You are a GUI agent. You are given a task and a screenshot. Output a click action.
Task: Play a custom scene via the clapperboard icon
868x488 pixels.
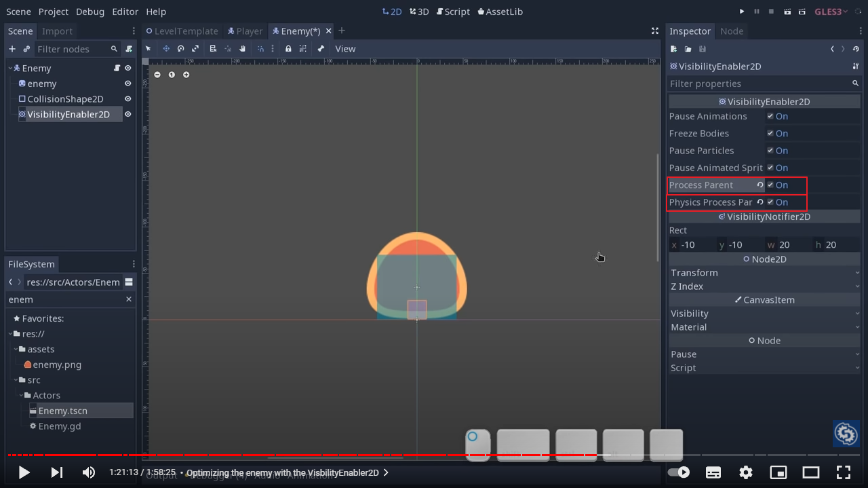pyautogui.click(x=802, y=12)
